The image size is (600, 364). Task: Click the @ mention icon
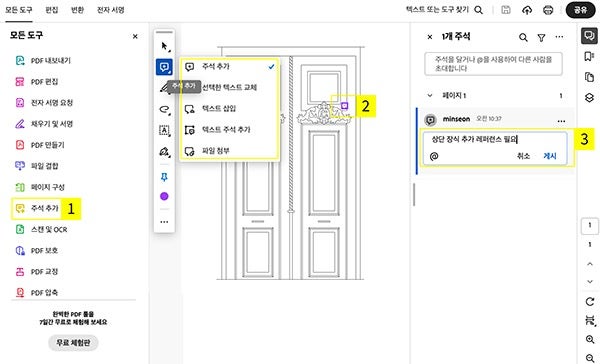pyautogui.click(x=434, y=156)
